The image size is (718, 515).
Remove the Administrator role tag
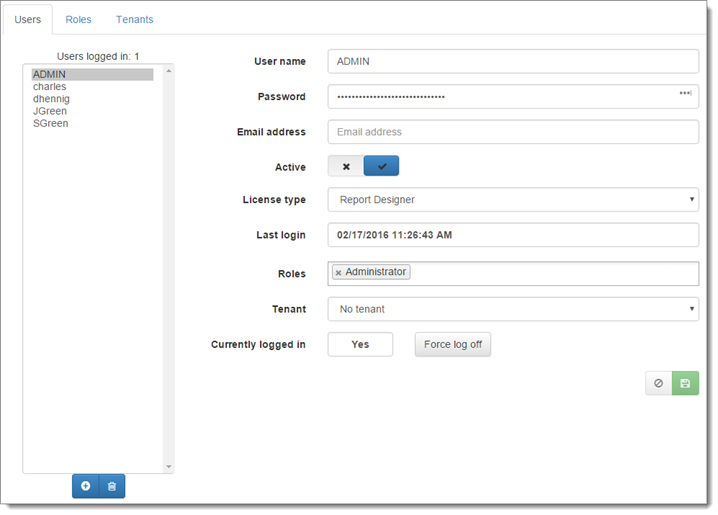tap(338, 273)
